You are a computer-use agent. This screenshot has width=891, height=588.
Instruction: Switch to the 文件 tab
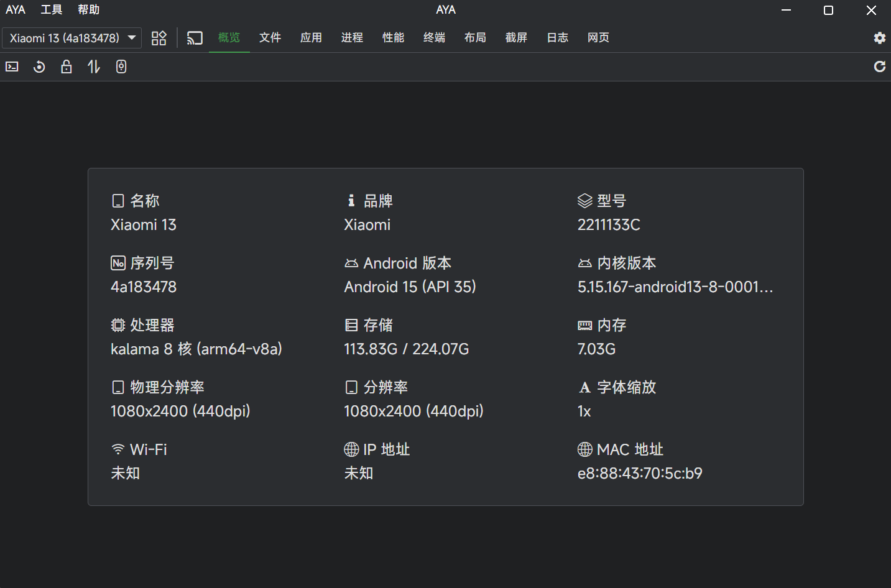tap(270, 38)
